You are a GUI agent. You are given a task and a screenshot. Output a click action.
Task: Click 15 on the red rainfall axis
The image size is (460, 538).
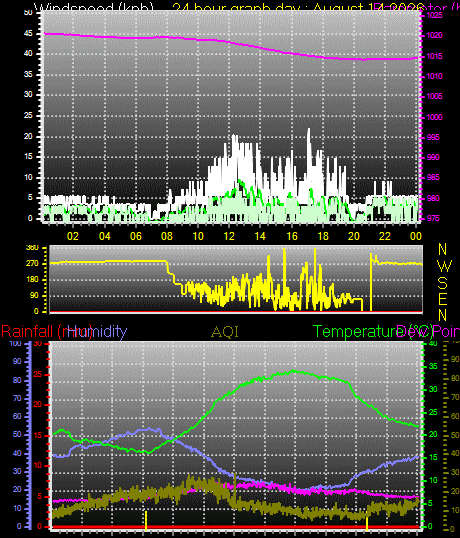[37, 435]
